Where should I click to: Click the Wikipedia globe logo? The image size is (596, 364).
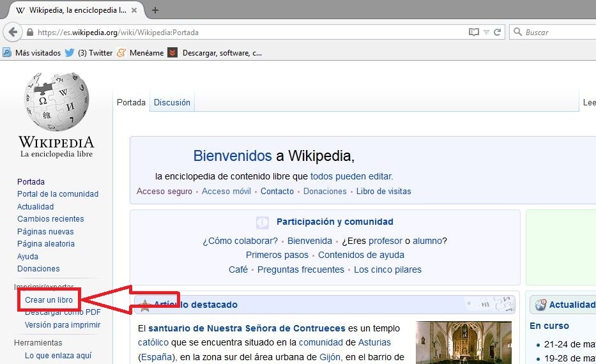coord(56,101)
